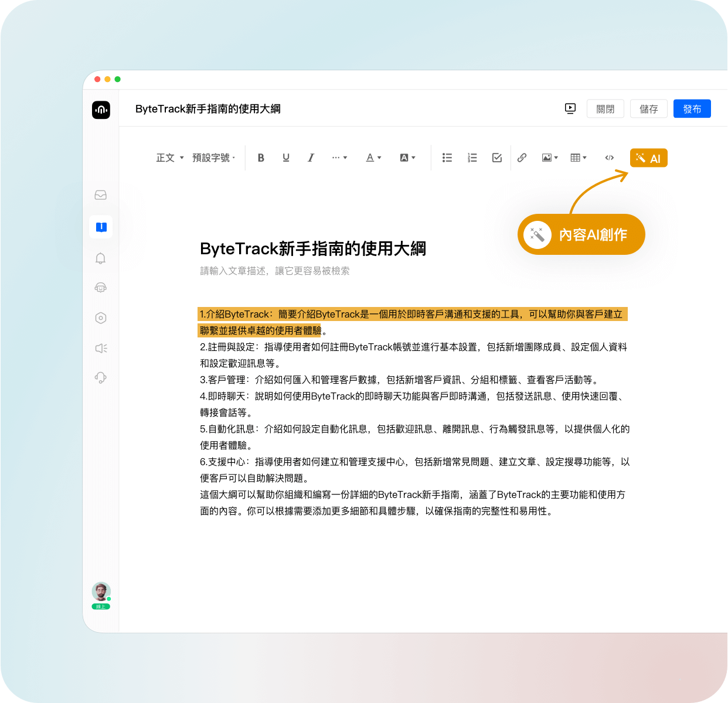The image size is (728, 703).
Task: Click the 內容AI創作 pill button
Action: coord(581,234)
